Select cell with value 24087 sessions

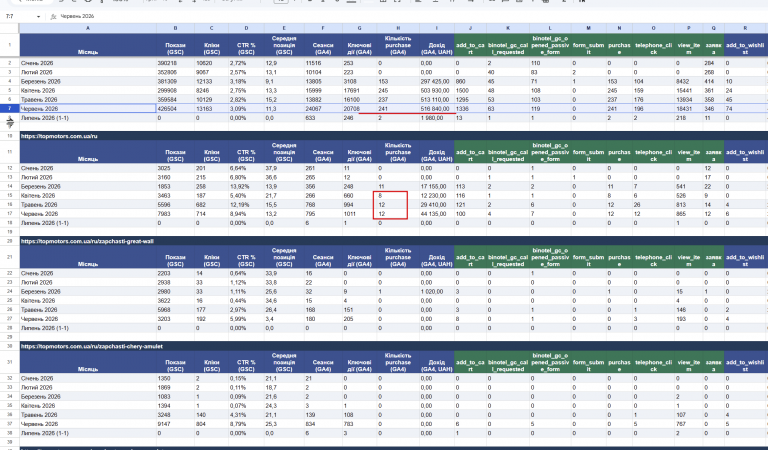click(x=323, y=109)
